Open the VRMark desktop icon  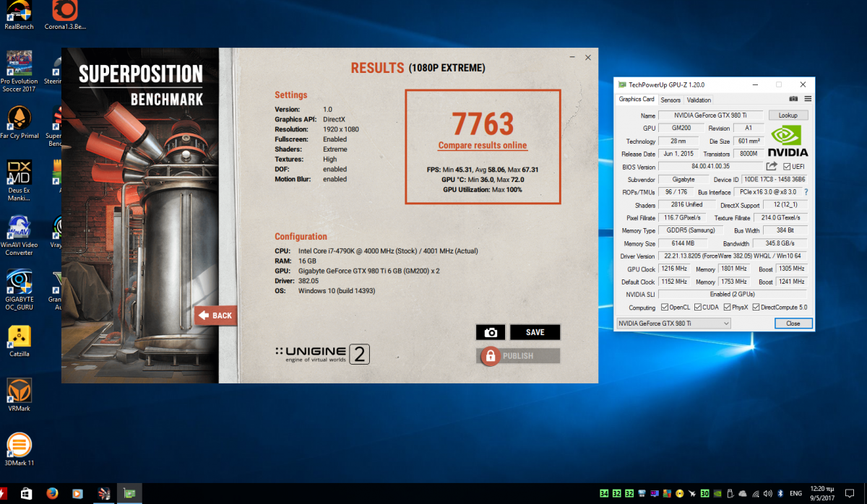coord(19,396)
